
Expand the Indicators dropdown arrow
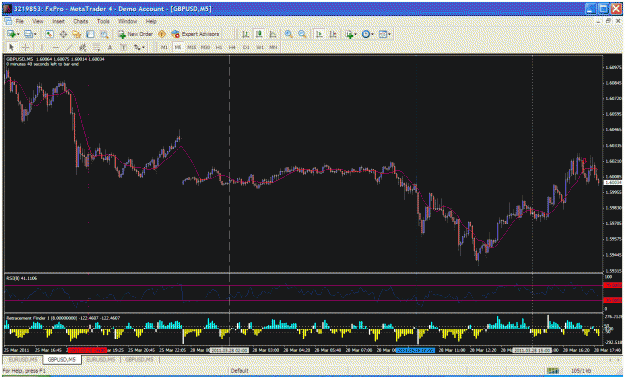click(x=356, y=35)
